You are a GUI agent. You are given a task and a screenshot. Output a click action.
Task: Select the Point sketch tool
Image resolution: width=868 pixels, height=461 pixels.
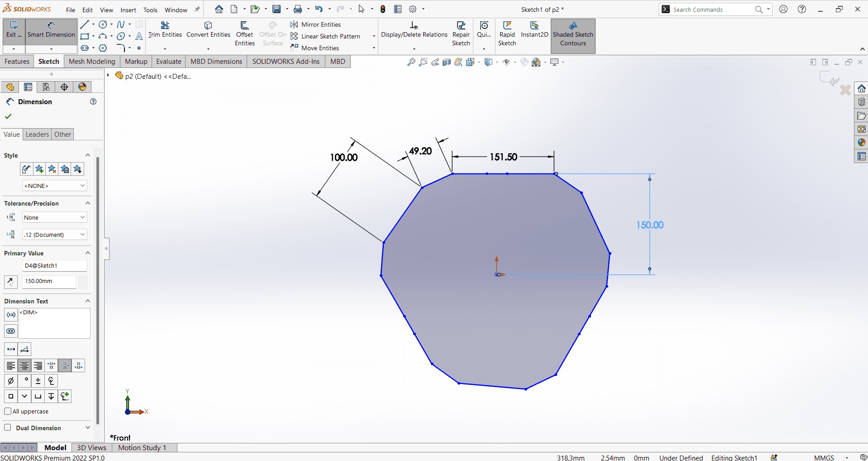click(x=139, y=48)
